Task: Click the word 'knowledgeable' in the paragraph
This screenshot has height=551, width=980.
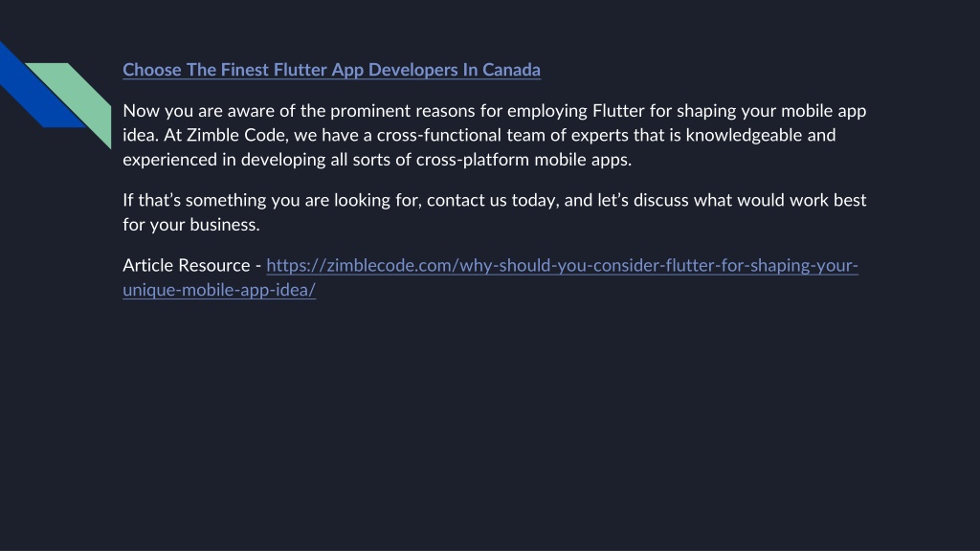Action: [744, 135]
